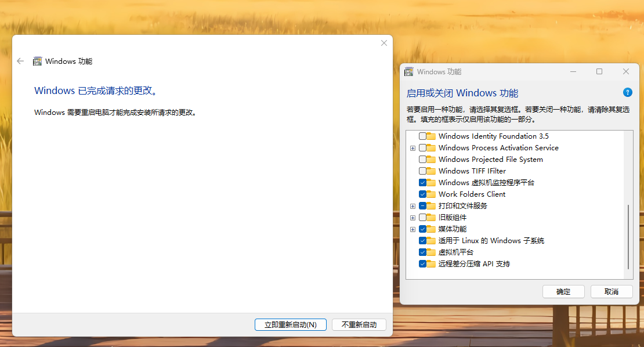Select the 虚拟机平台 row label
The width and height of the screenshot is (644, 347).
point(456,252)
